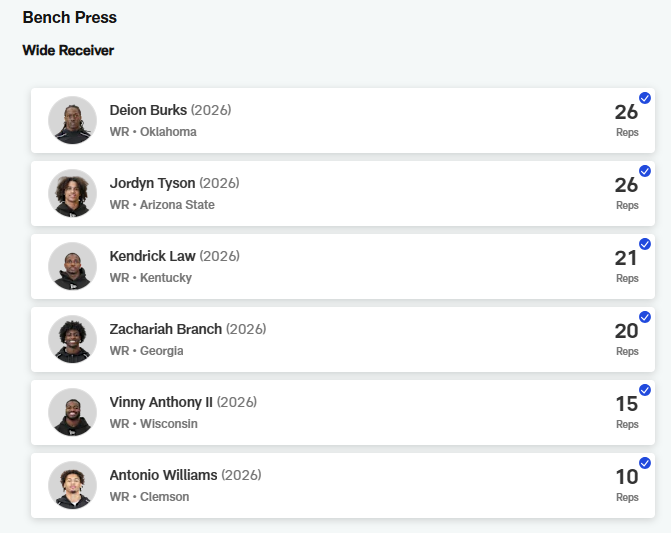Select the Jordyn Tyson player name
This screenshot has width=671, height=533.
pyautogui.click(x=152, y=184)
